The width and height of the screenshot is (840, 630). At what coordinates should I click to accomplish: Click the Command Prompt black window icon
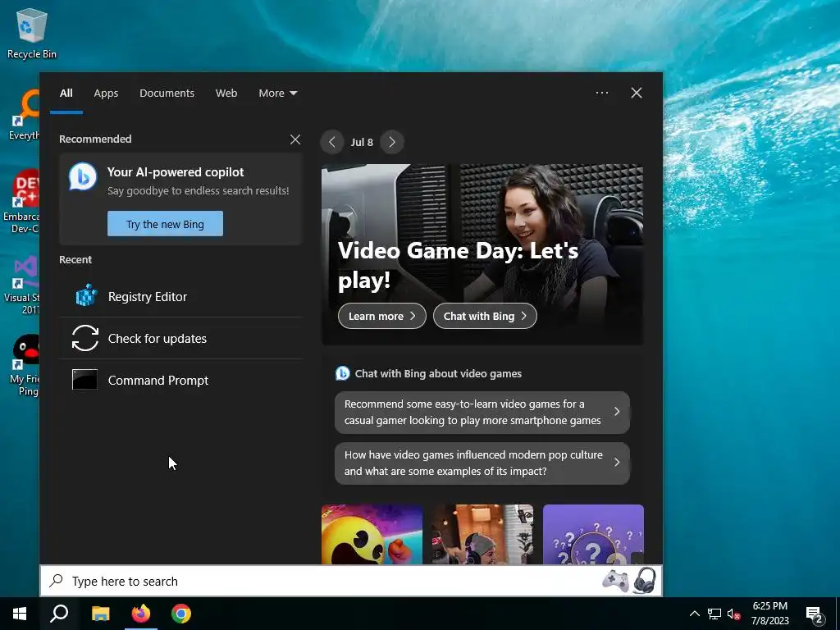pyautogui.click(x=84, y=379)
